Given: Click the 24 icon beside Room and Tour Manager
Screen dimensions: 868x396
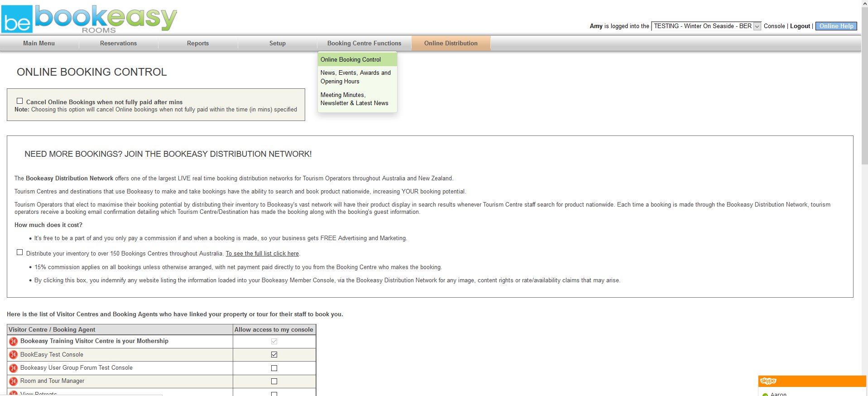Looking at the screenshot, I should point(14,381).
